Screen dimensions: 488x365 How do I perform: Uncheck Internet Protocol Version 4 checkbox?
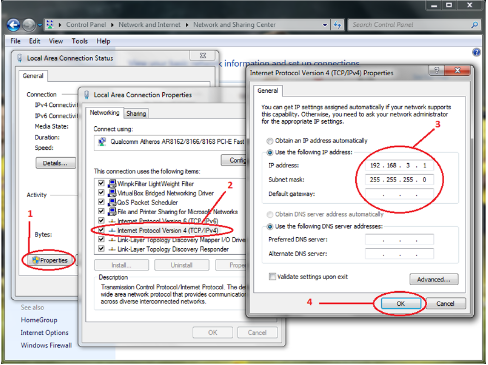(101, 230)
